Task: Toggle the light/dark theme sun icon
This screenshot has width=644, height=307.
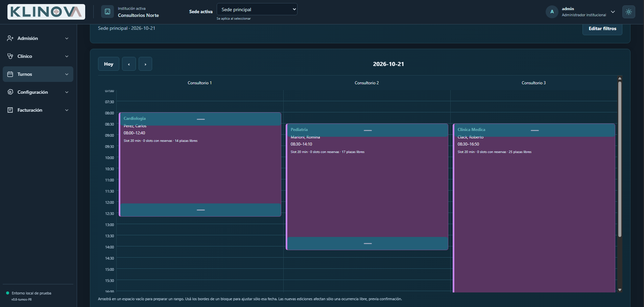Action: tap(629, 12)
